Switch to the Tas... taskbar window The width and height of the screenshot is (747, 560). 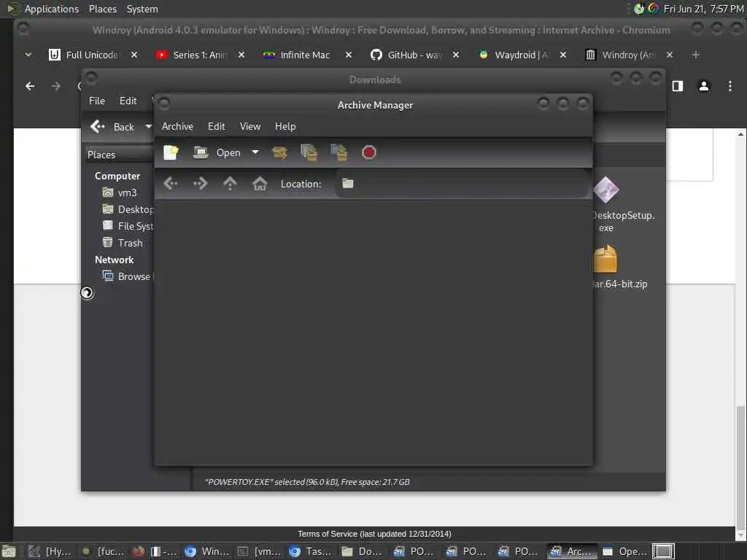pos(310,551)
